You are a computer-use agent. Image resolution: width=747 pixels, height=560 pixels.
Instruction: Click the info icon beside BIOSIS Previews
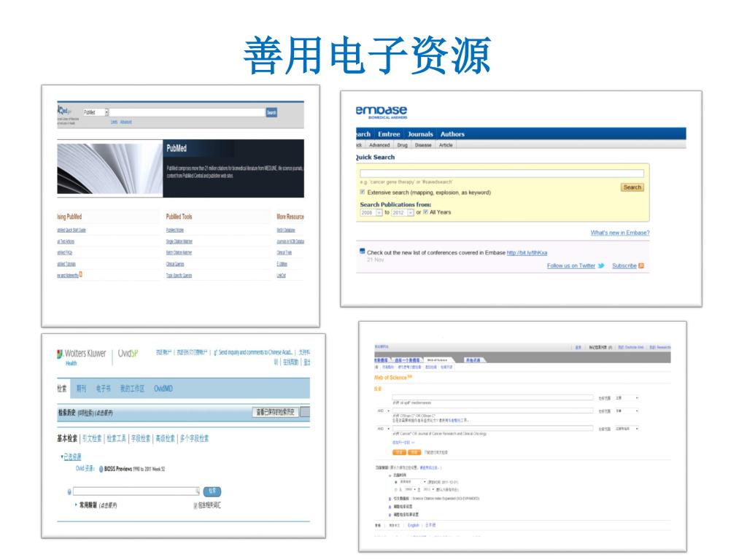(x=101, y=469)
